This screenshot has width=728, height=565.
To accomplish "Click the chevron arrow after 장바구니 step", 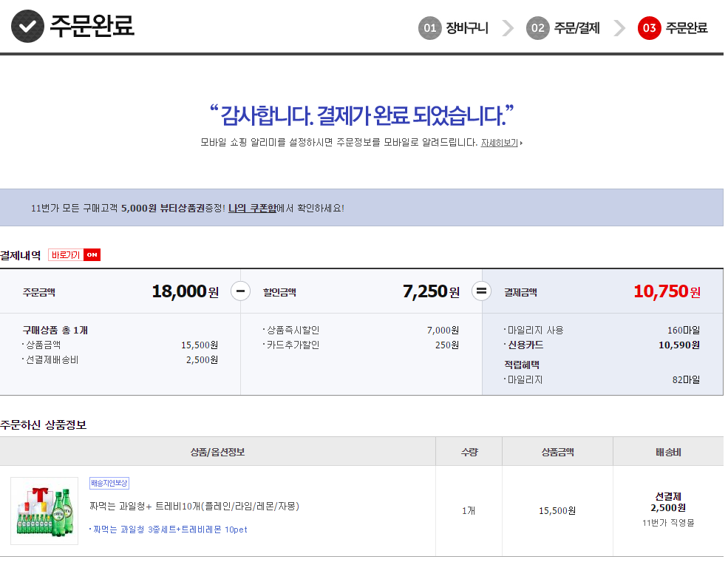I will click(x=508, y=28).
